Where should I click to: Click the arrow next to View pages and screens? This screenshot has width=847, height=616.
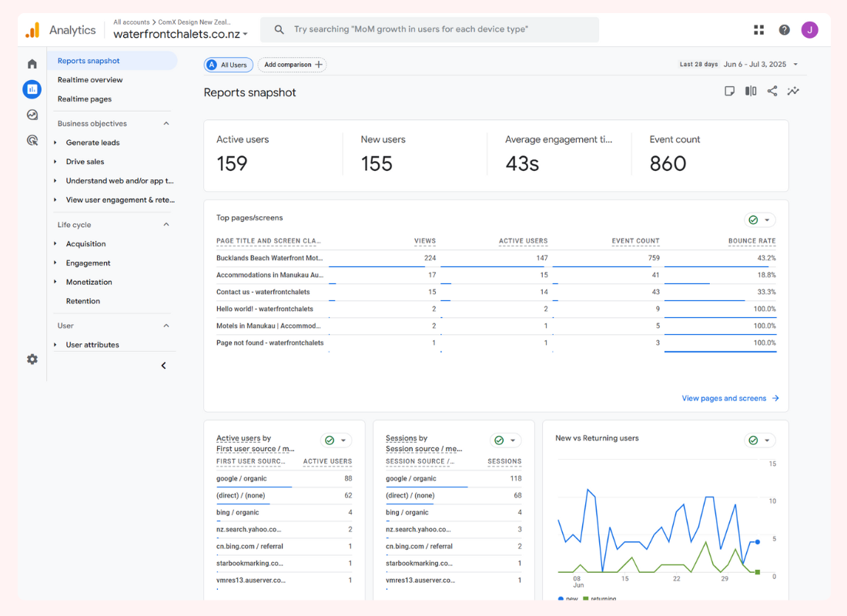(x=775, y=398)
